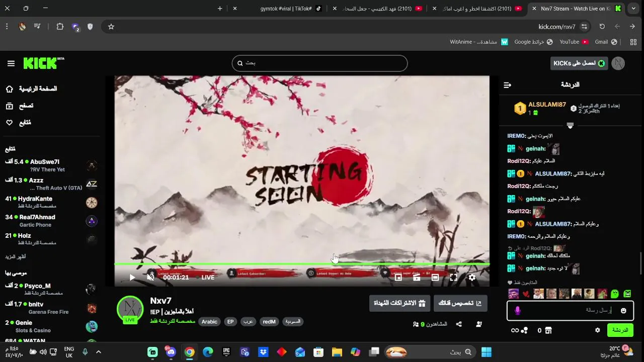Open the emoji picker in the chat box
644x362 pixels.
[x=623, y=311]
